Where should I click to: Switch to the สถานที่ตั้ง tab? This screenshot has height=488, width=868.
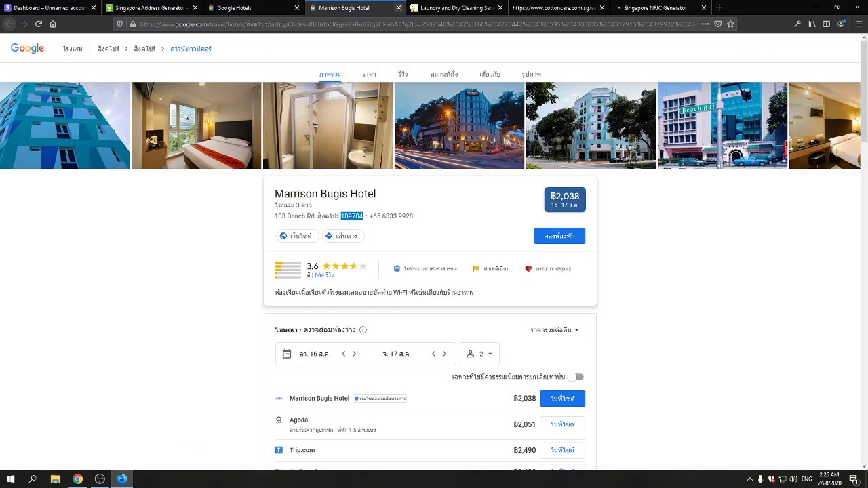click(x=444, y=74)
